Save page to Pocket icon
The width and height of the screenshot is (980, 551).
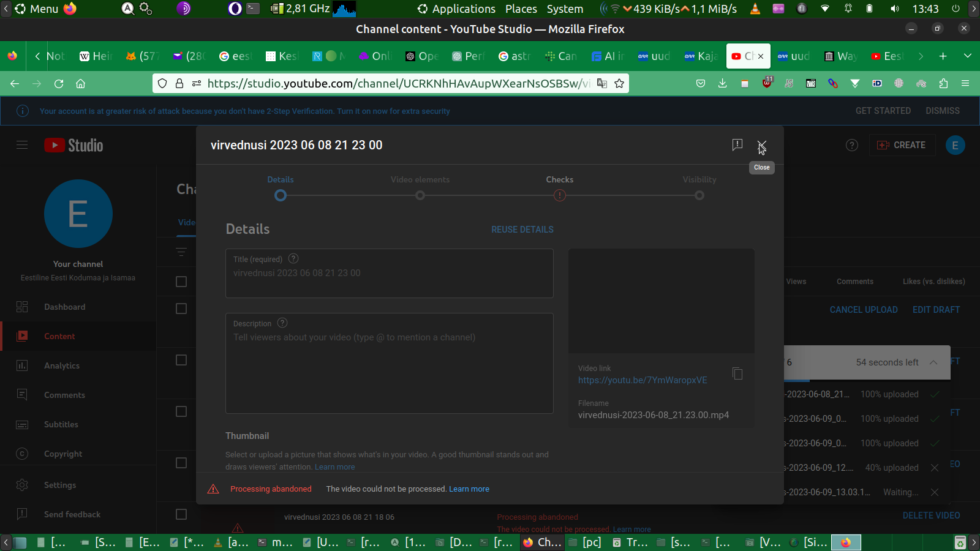(x=701, y=83)
